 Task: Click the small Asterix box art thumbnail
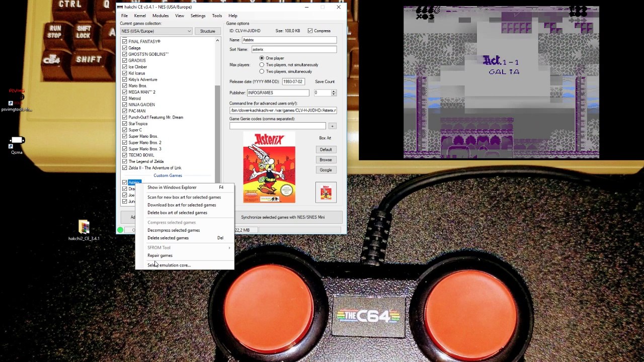pyautogui.click(x=326, y=193)
